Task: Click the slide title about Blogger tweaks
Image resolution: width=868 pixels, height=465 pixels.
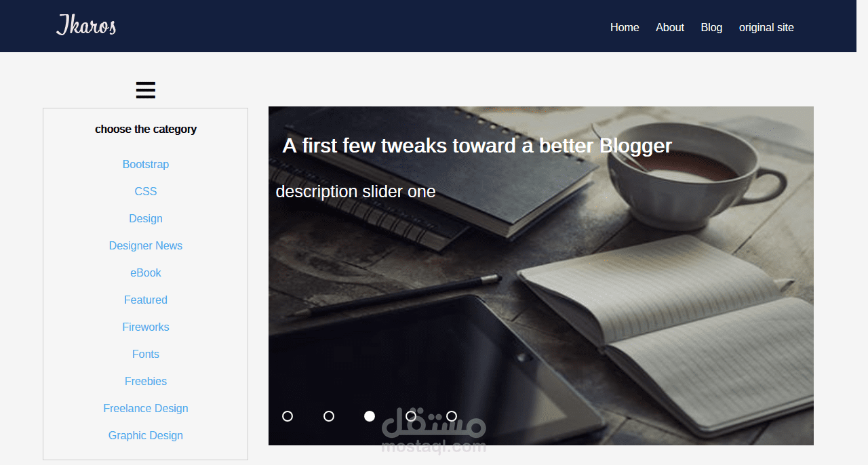Action: point(477,146)
